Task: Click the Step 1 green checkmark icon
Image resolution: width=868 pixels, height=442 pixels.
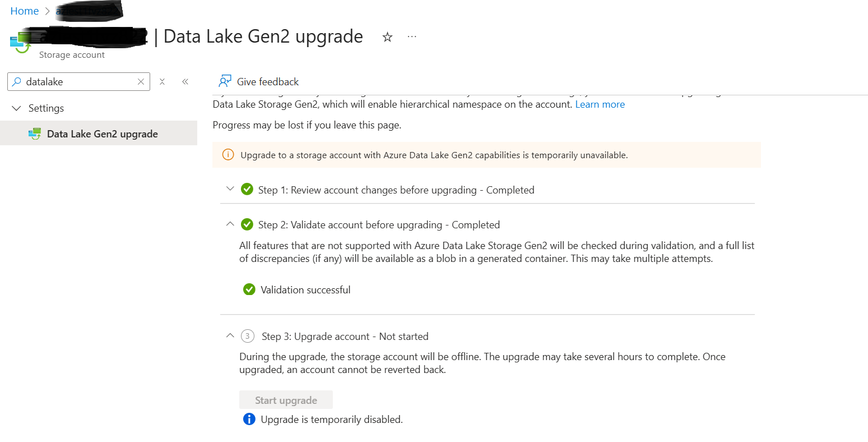Action: pyautogui.click(x=247, y=190)
